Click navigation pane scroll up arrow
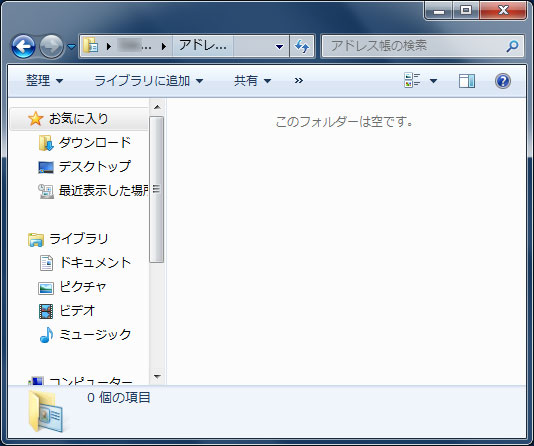Image resolution: width=534 pixels, height=446 pixels. (x=157, y=107)
